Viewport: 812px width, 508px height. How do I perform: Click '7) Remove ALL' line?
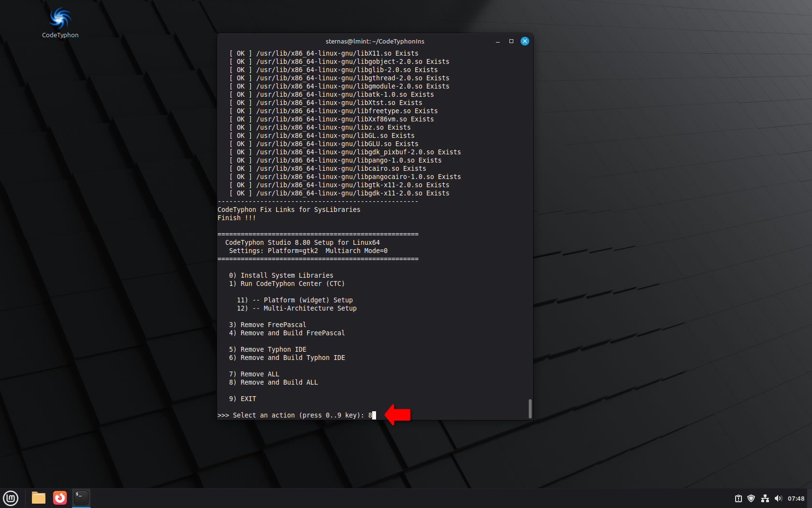click(254, 374)
